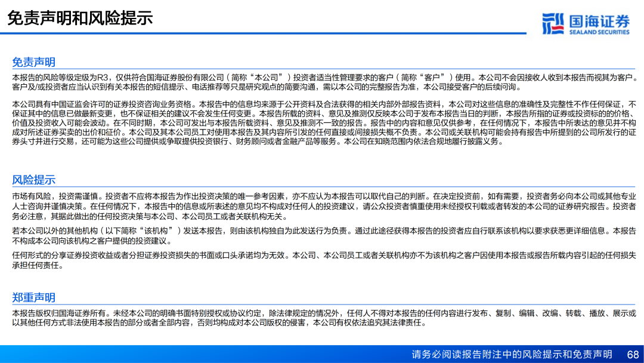The width and height of the screenshot is (644, 363).
Task: Click the 国海证券 company name text
Action: click(x=599, y=21)
